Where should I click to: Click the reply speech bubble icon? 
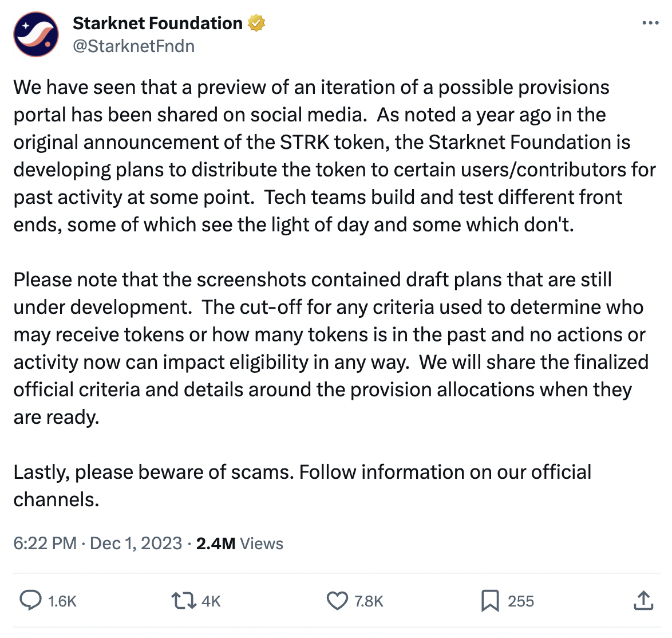31,600
